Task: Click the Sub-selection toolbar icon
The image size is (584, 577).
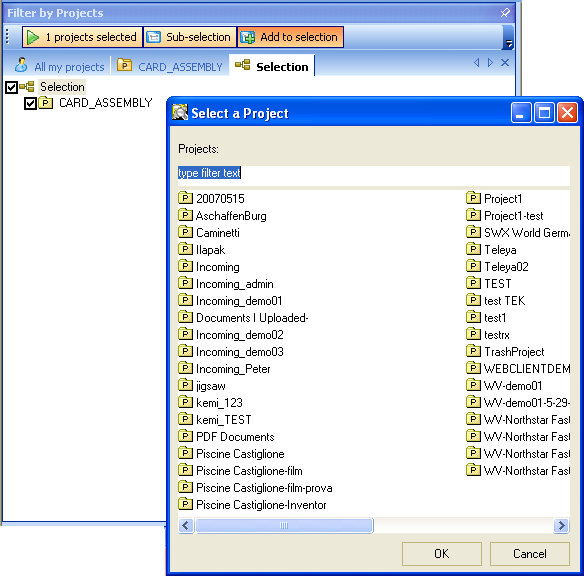Action: tap(153, 37)
